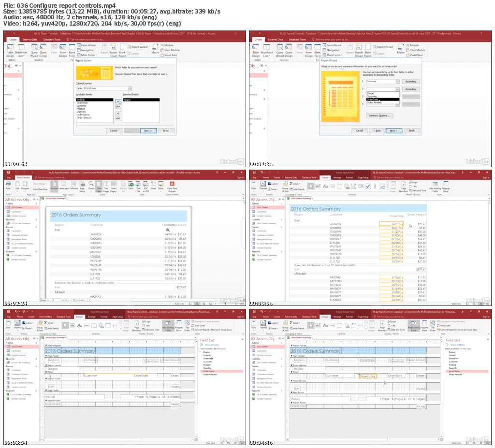Screen dimensions: 495x448
Task: Click Two Pages icon in Print Preview ribbon
Action: point(106,187)
